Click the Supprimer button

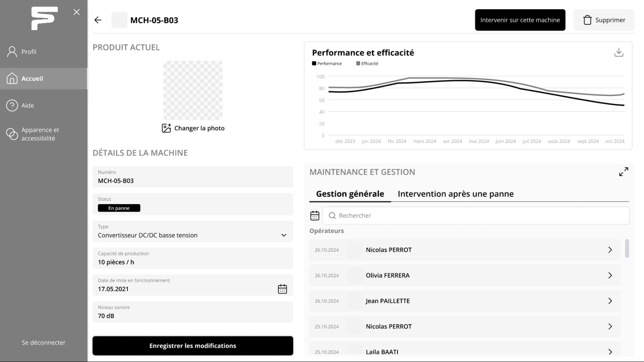604,20
